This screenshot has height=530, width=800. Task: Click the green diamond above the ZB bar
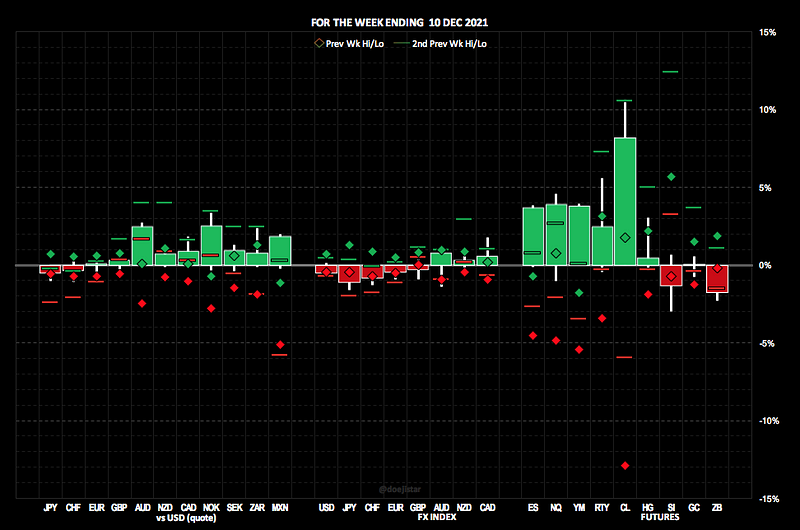tap(717, 236)
